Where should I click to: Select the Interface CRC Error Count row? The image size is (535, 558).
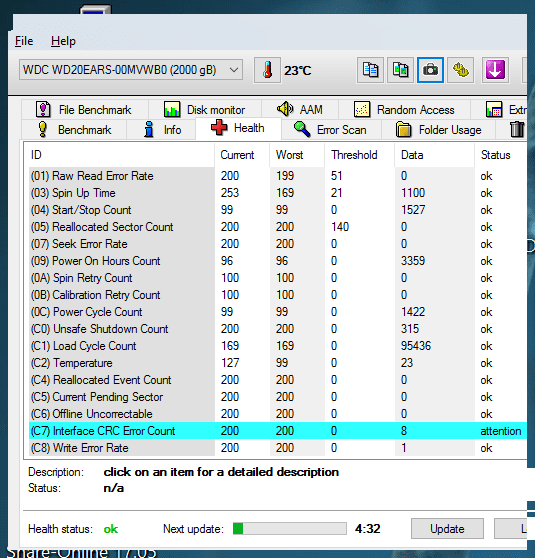pyautogui.click(x=278, y=431)
